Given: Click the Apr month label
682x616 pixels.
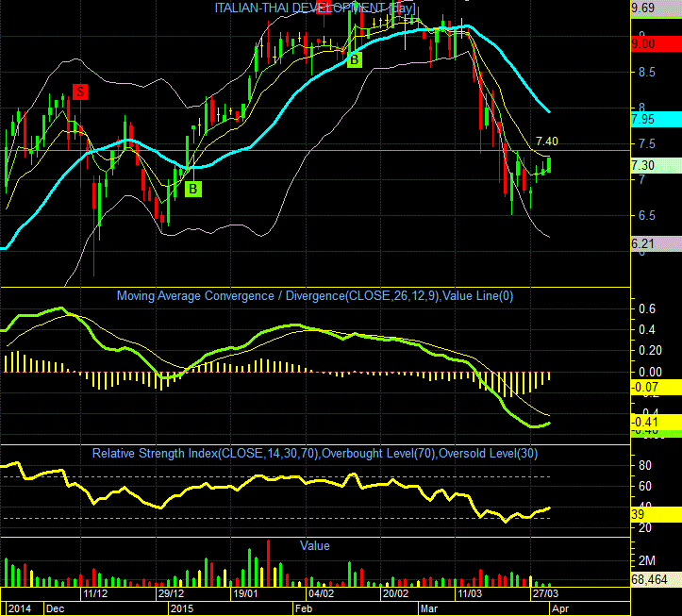Looking at the screenshot, I should pyautogui.click(x=559, y=608).
